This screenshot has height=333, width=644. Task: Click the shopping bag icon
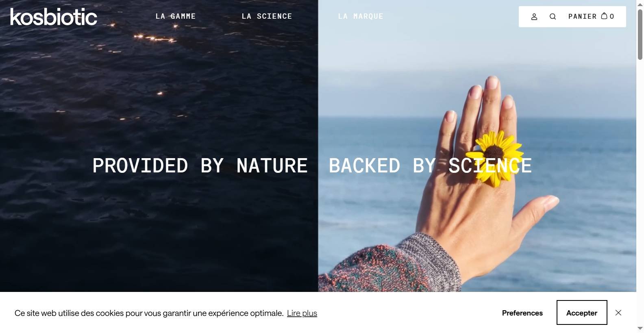[604, 16]
